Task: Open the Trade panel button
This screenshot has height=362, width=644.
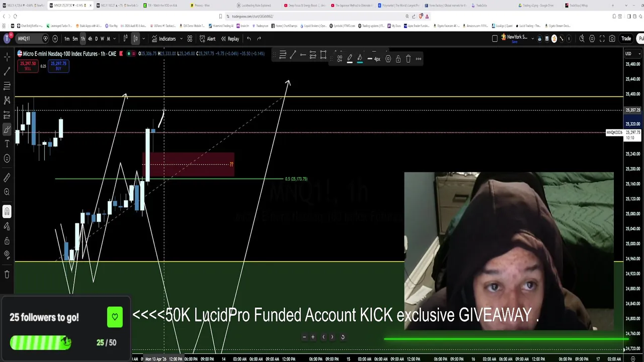Action: [x=626, y=39]
